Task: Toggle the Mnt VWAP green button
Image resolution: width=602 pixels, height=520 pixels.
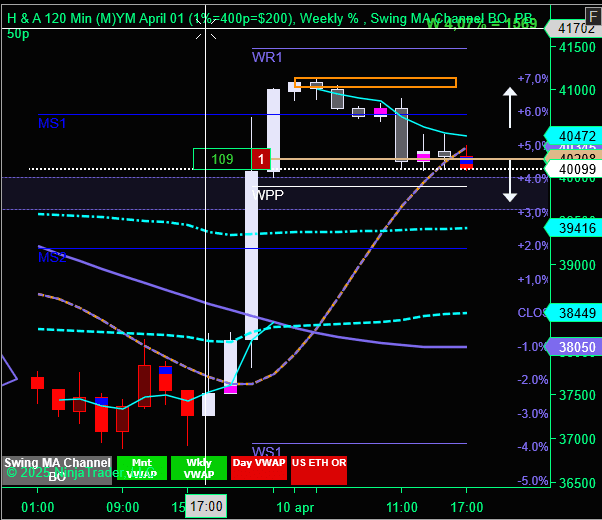Action: coord(142,468)
